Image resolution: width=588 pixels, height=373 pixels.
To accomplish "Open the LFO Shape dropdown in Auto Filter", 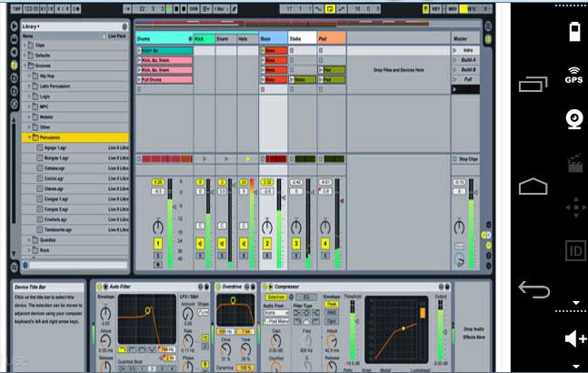I will coord(204,313).
